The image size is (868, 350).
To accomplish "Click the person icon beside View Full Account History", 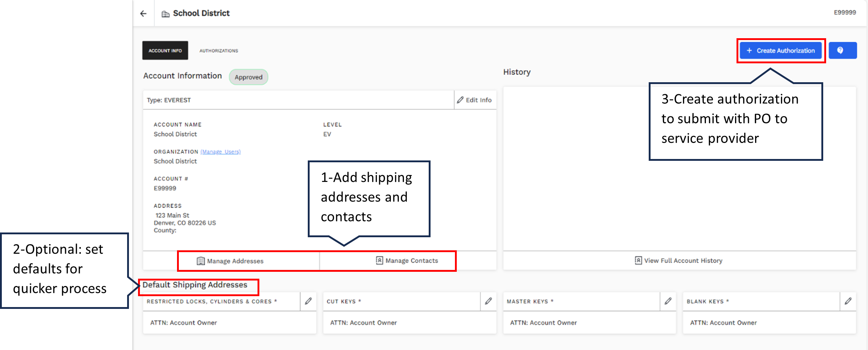I will [x=638, y=260].
